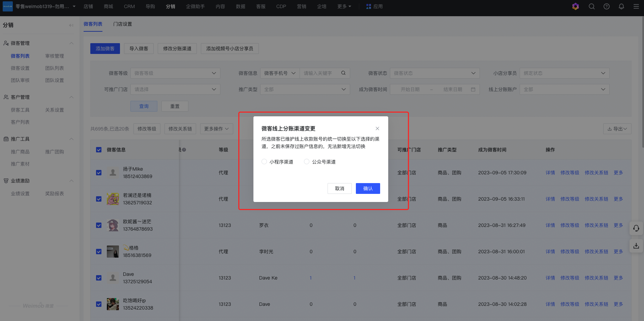Click the 取消 button in dialog
This screenshot has width=644, height=321.
click(340, 188)
